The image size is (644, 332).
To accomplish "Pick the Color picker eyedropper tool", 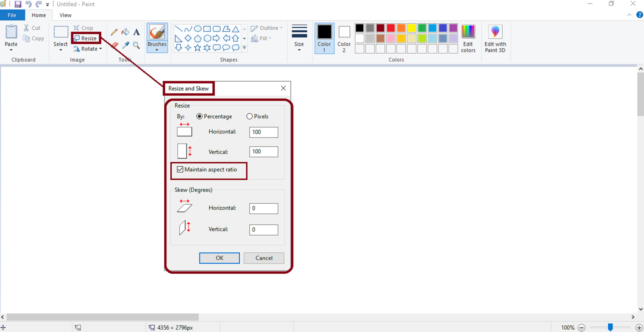I will (126, 45).
